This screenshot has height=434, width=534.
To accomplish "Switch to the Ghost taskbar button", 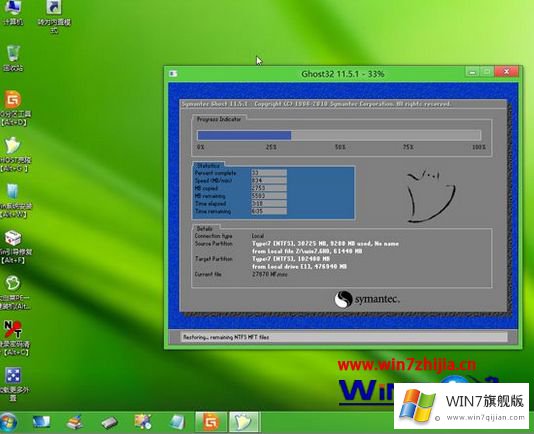I will coord(244,422).
